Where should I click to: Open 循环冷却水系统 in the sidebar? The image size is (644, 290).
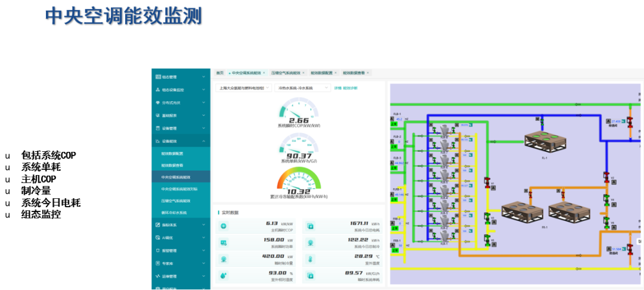[174, 213]
